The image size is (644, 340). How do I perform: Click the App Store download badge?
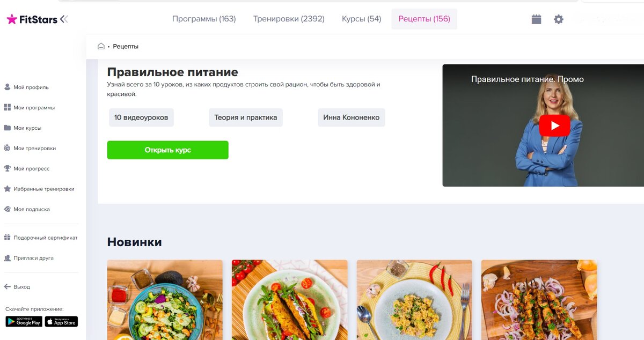tap(61, 322)
